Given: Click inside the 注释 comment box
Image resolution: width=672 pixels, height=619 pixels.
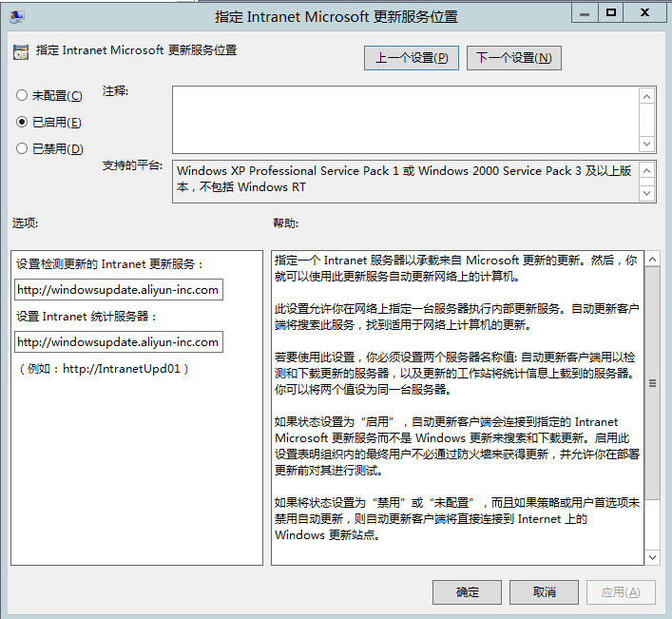Looking at the screenshot, I should click(404, 119).
